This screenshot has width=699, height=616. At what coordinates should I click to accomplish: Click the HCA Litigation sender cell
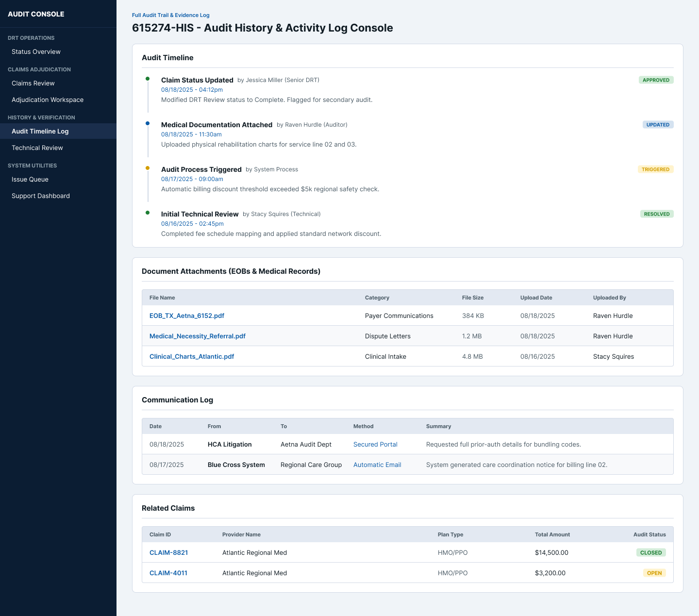230,444
